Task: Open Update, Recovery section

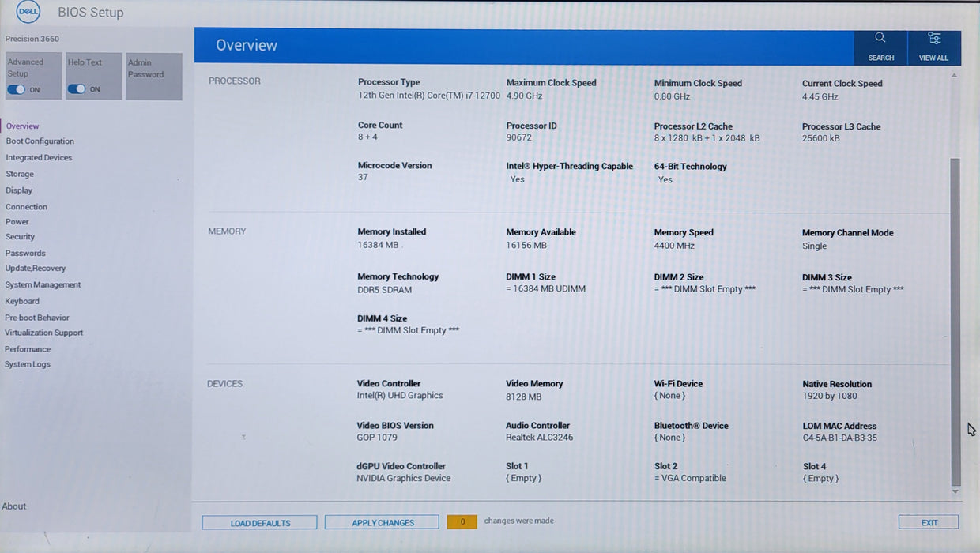Action: [36, 269]
